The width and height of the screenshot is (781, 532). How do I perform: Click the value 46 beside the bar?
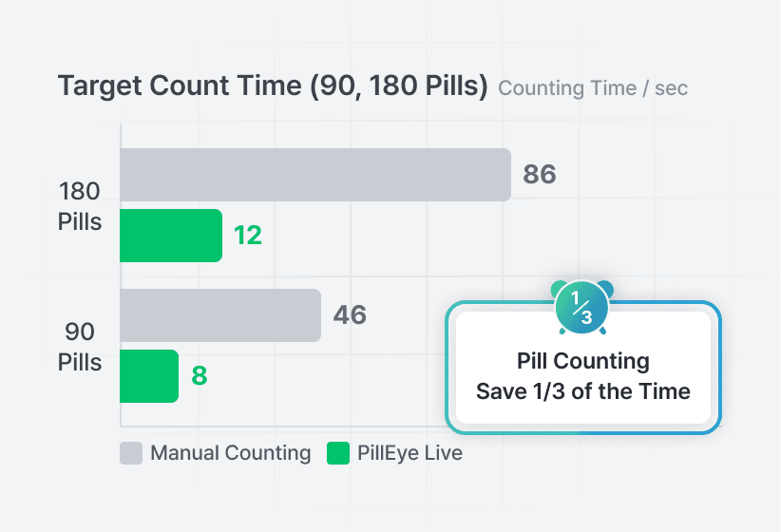tap(350, 315)
